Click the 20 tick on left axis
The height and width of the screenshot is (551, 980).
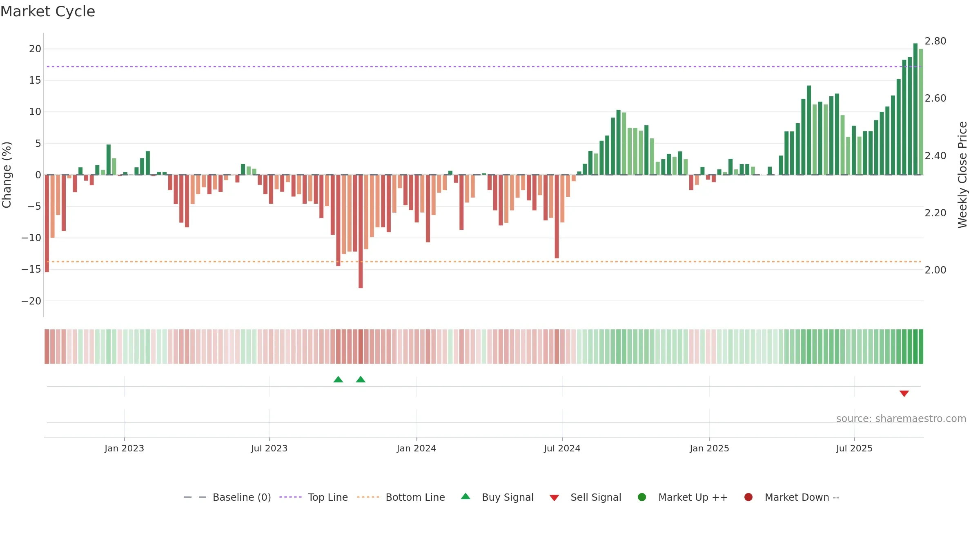click(x=35, y=49)
